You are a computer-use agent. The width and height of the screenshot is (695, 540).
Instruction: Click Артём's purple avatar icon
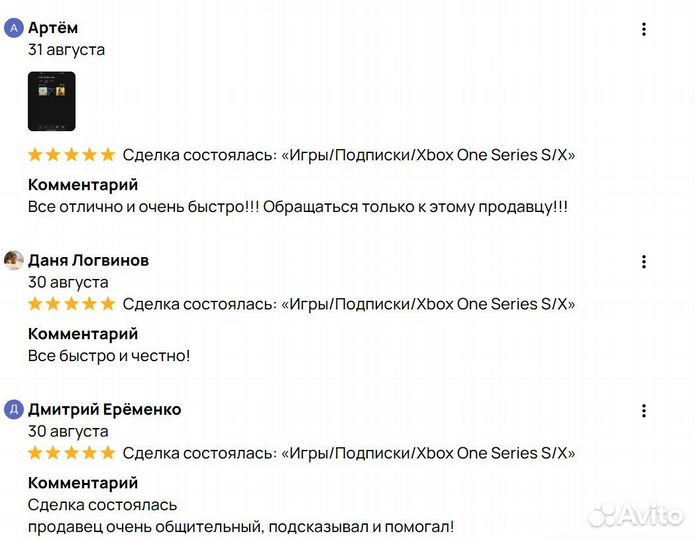[14, 28]
